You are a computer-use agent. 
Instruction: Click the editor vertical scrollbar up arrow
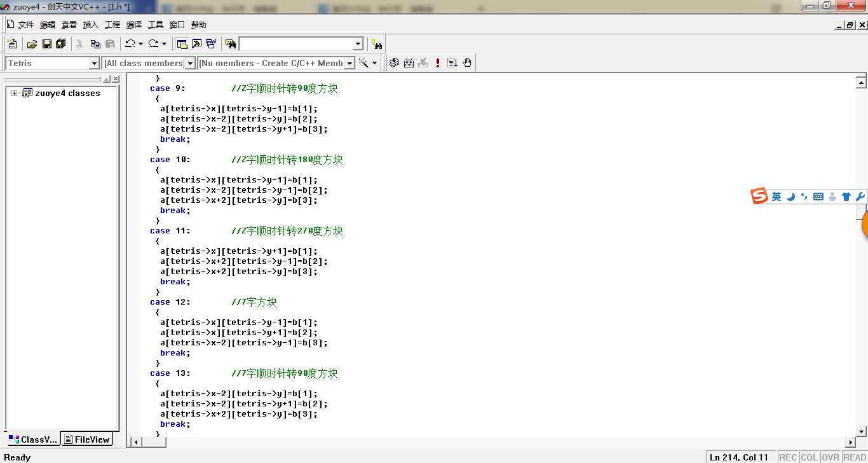click(x=861, y=81)
